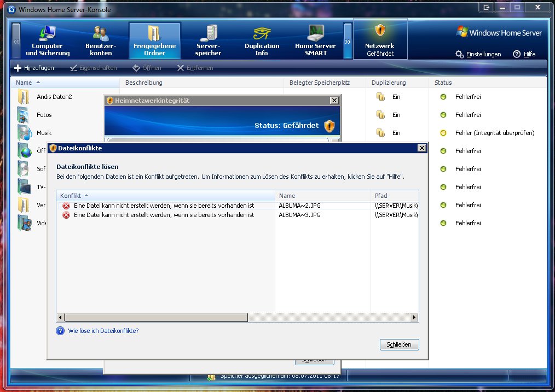Click the Hinzufügen plus icon
555x392 pixels.
(x=19, y=68)
